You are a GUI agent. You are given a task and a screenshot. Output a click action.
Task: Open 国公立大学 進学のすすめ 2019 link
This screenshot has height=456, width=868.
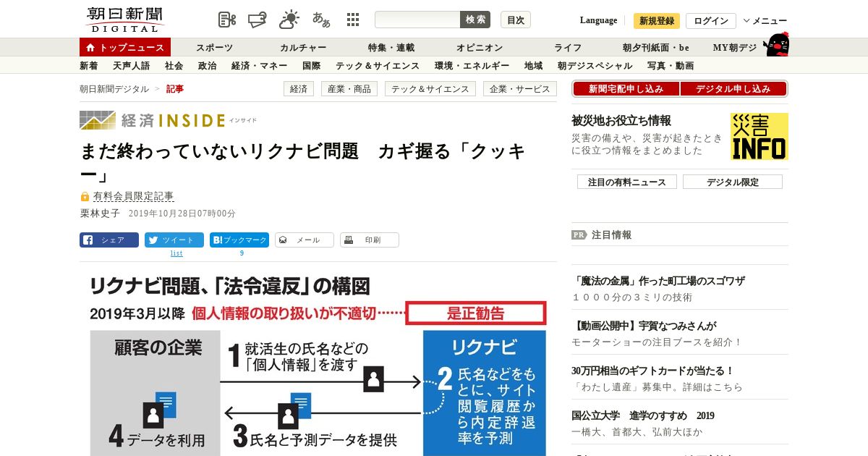642,415
